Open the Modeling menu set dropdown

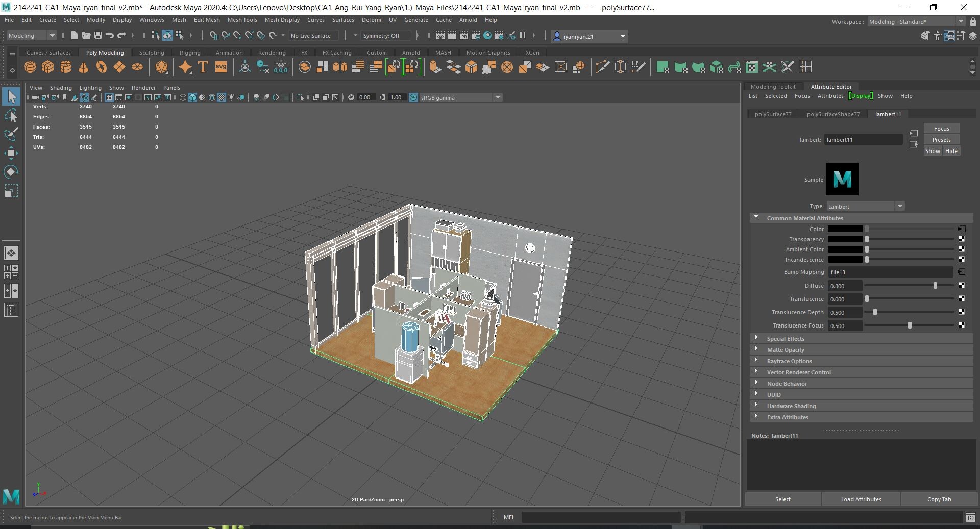coord(31,36)
